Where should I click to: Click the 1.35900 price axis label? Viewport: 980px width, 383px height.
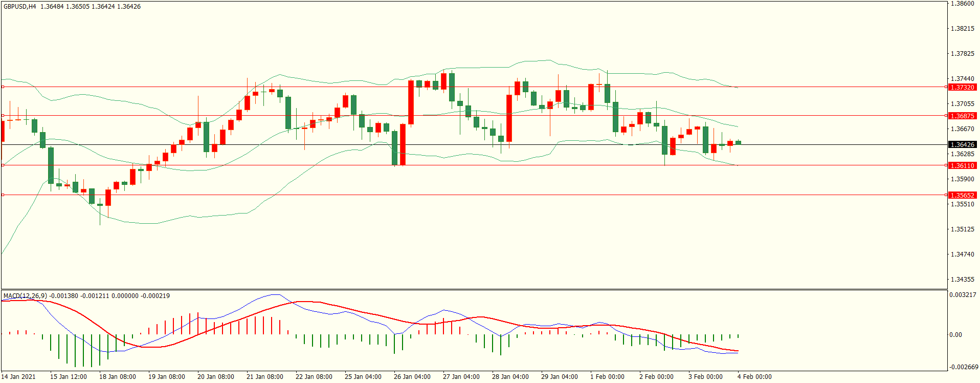coord(962,179)
